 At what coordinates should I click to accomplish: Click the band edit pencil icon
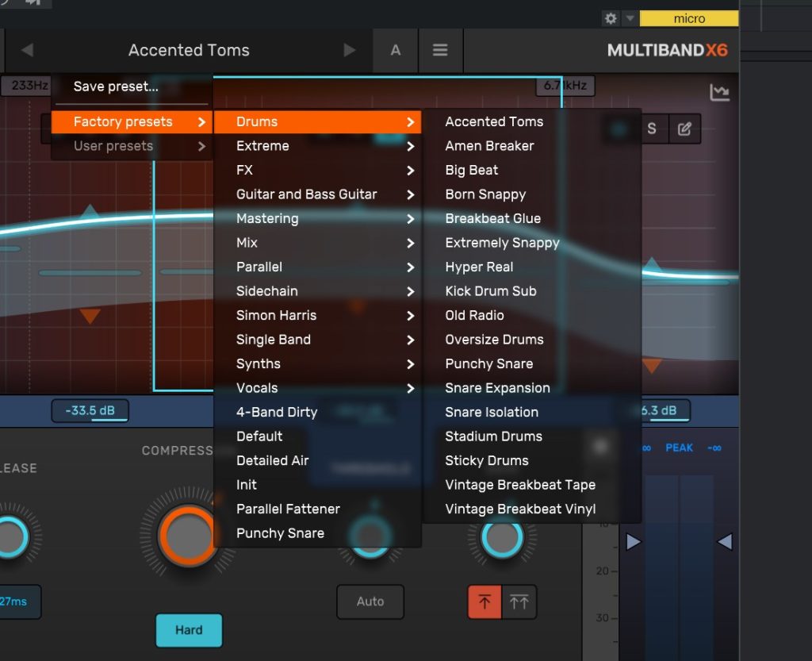click(684, 129)
